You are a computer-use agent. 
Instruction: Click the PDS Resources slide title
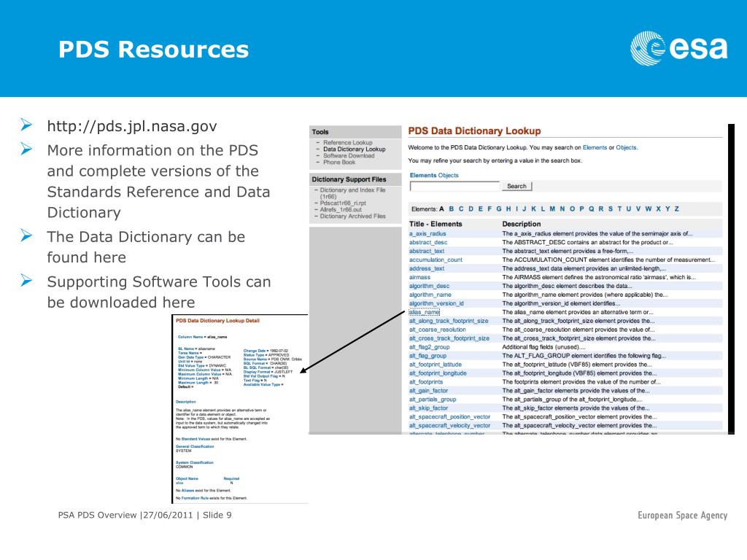153,50
